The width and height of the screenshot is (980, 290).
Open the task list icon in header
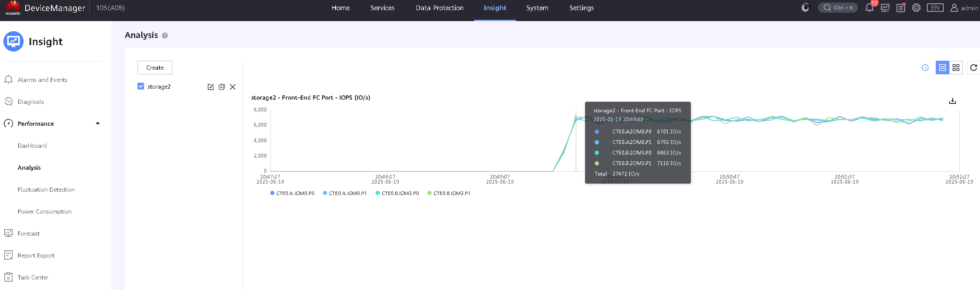pos(901,8)
